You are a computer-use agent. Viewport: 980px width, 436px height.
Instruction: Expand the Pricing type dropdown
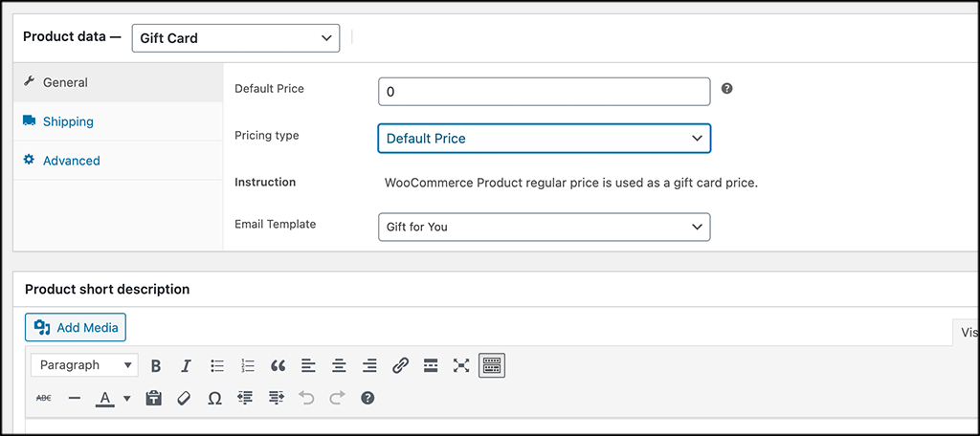coord(544,139)
